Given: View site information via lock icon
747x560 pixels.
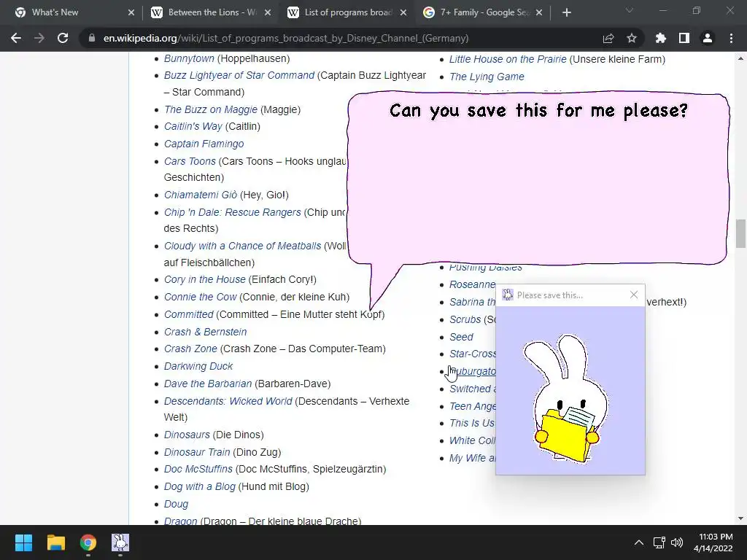Looking at the screenshot, I should (x=92, y=38).
